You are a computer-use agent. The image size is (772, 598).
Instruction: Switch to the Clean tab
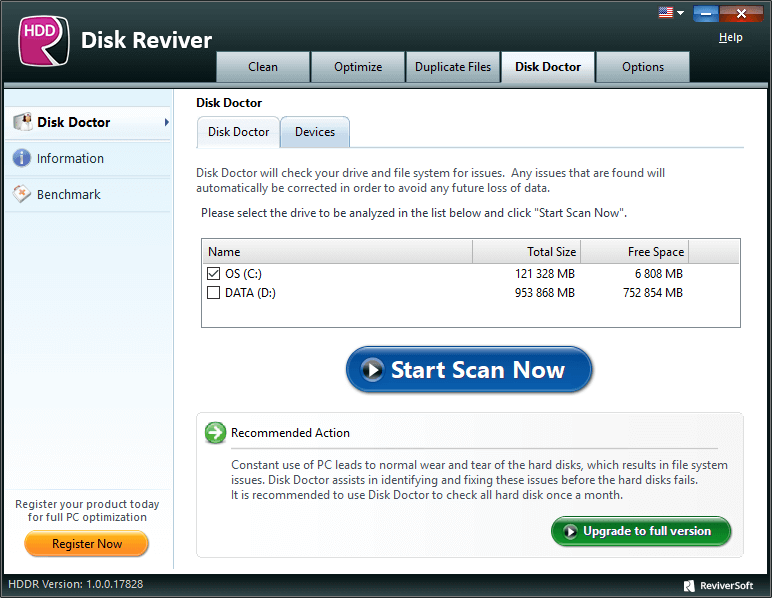pyautogui.click(x=263, y=67)
